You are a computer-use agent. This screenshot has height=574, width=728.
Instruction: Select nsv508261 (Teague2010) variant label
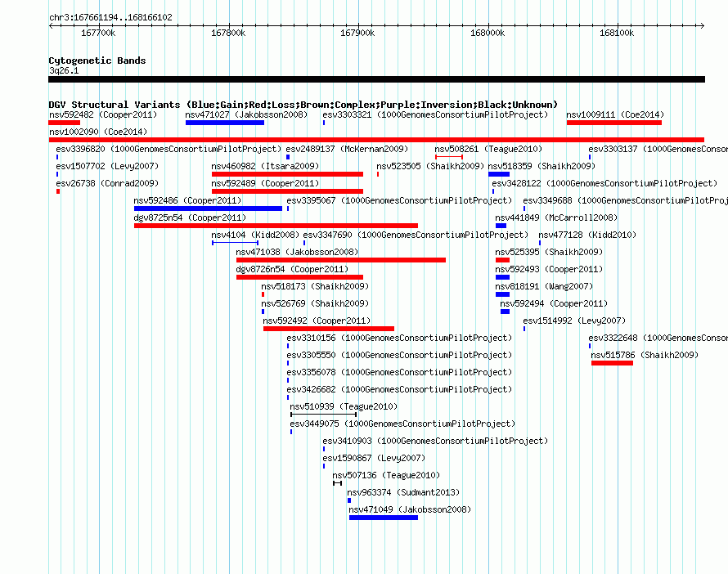[x=488, y=149]
